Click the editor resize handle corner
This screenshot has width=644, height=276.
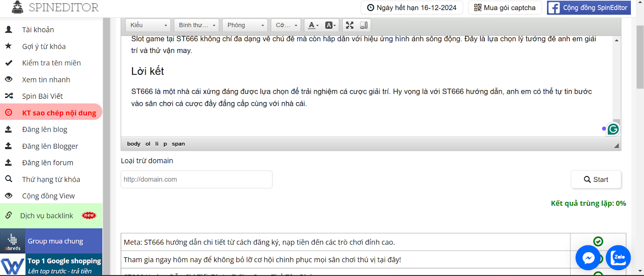616,145
